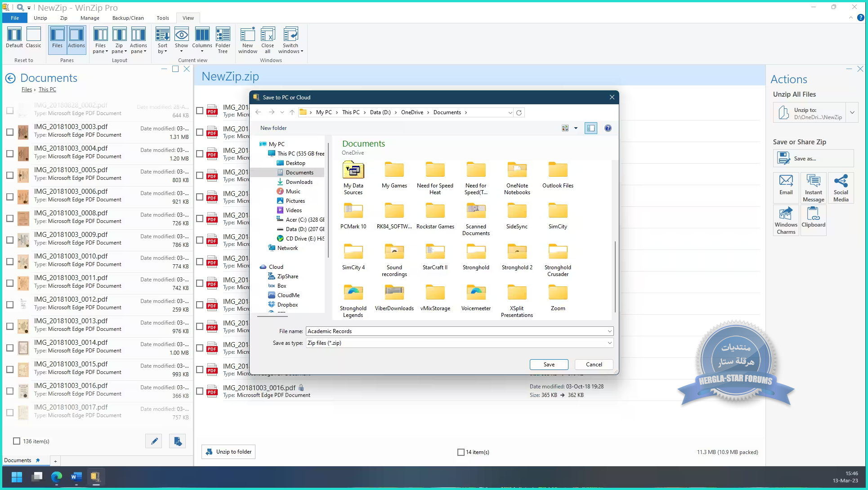Open the File tab

[15, 18]
